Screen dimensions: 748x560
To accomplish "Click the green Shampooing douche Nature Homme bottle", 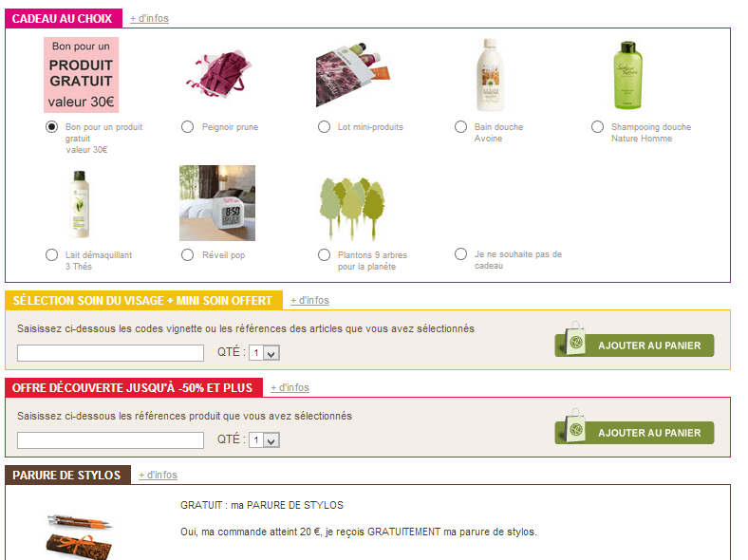I will coord(627,75).
